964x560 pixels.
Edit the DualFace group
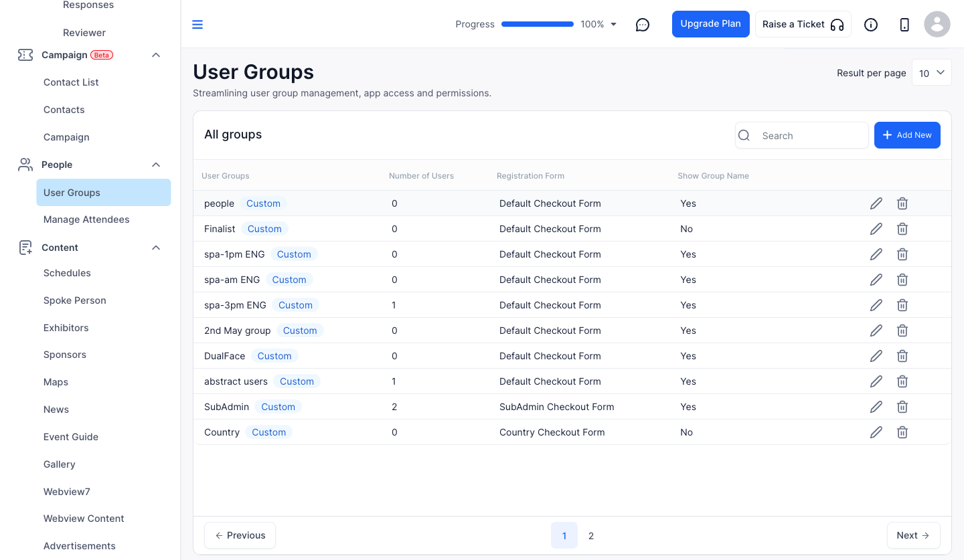(876, 356)
